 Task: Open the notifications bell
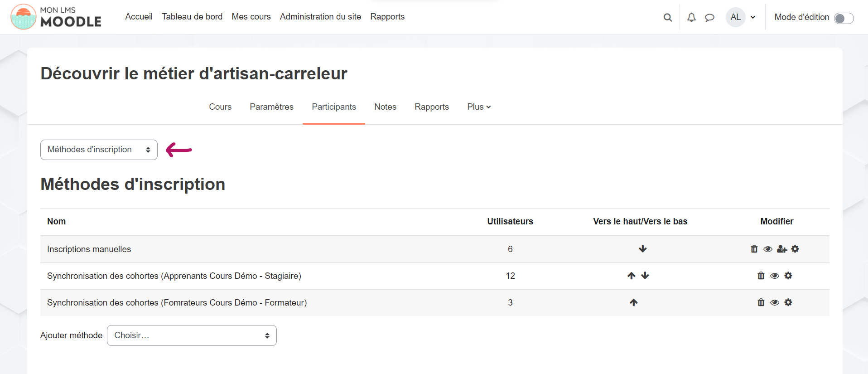pos(691,17)
